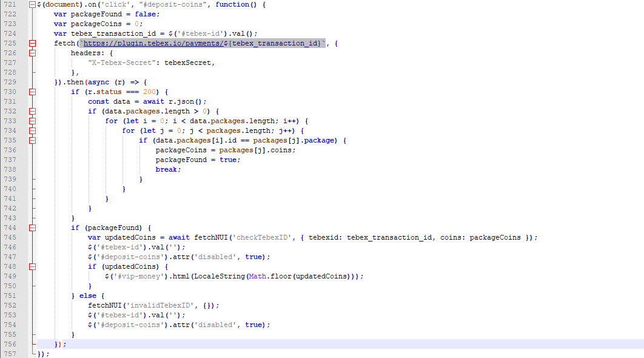Click the 'async' keyword on line 729
Screen dimensions: 644x358
click(x=99, y=82)
